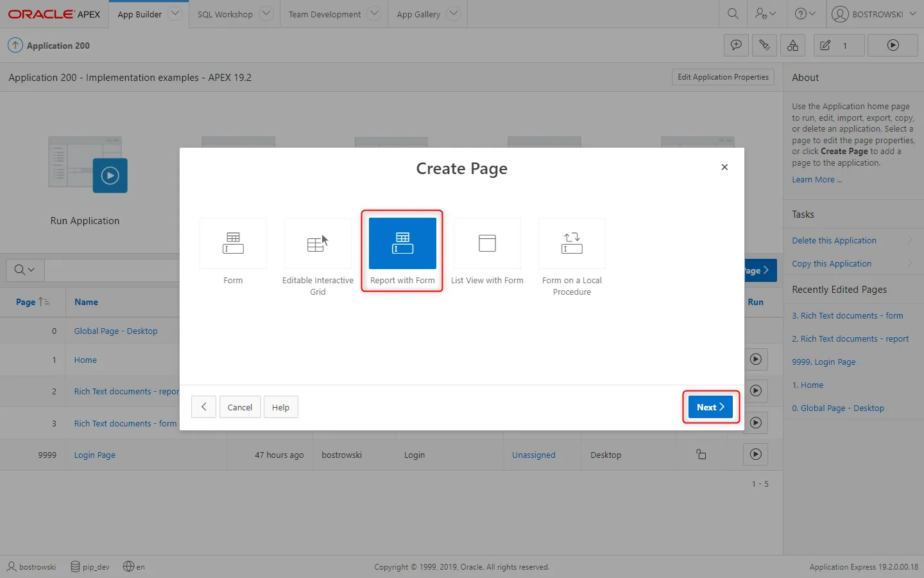
Task: Select the List View with Form icon
Action: (x=487, y=243)
